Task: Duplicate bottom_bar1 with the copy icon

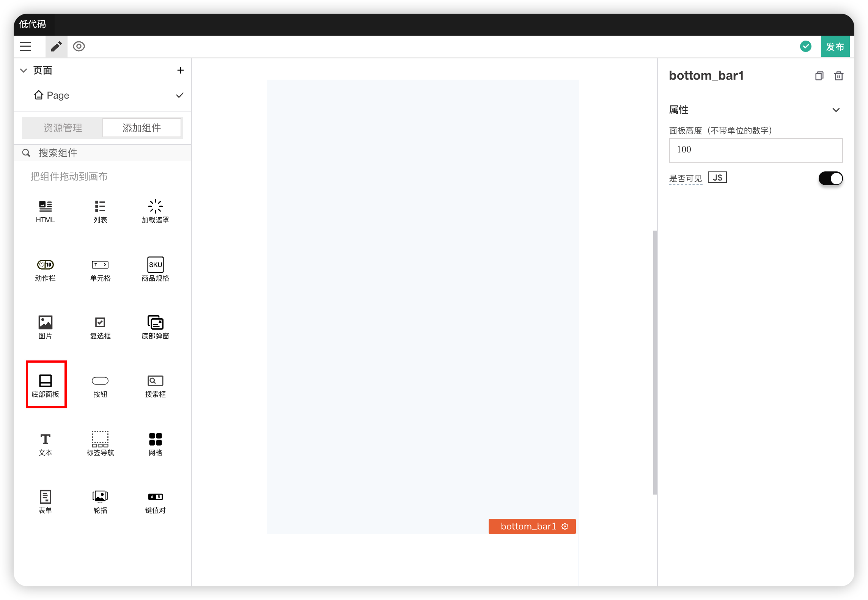Action: (x=819, y=76)
